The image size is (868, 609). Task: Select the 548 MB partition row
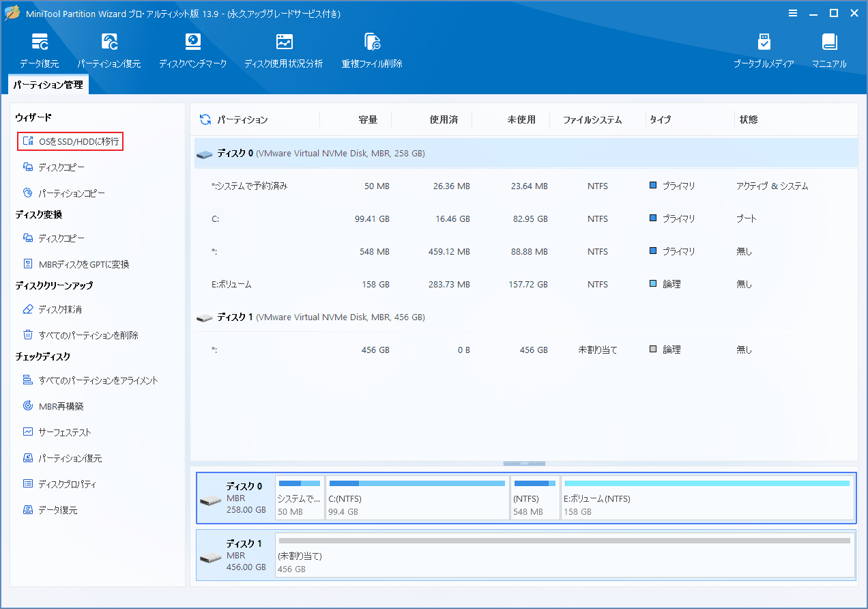point(526,251)
